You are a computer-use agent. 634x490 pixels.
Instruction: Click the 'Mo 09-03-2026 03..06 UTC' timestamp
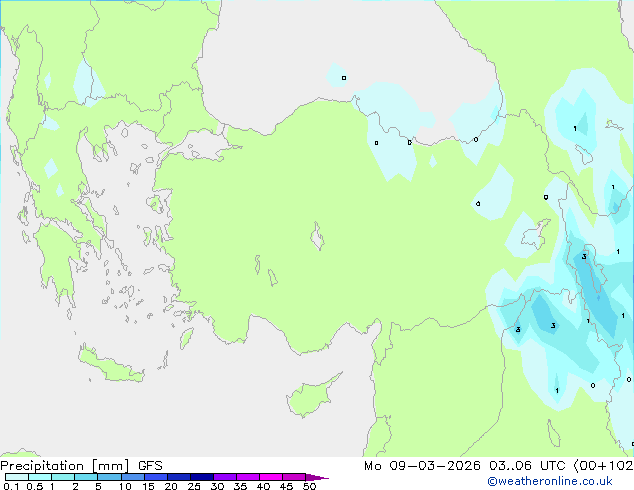coord(465,466)
